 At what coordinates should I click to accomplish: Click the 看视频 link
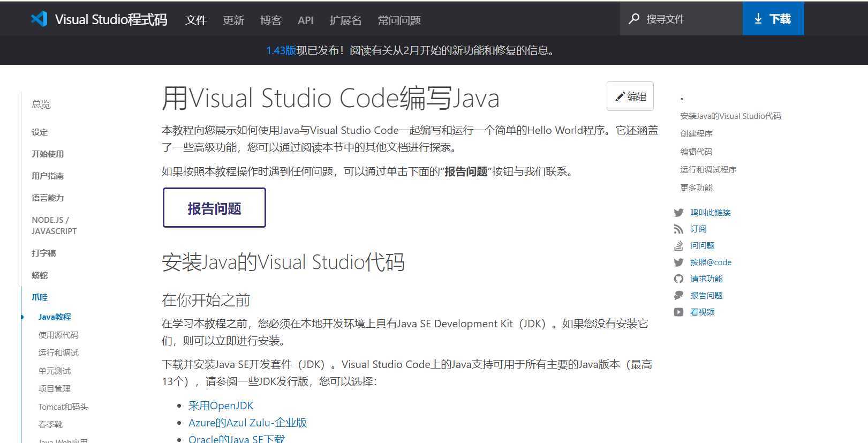(703, 312)
